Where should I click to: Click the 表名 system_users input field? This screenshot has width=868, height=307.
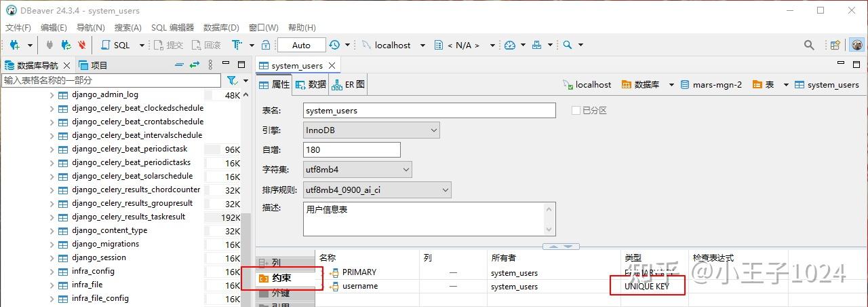point(429,110)
